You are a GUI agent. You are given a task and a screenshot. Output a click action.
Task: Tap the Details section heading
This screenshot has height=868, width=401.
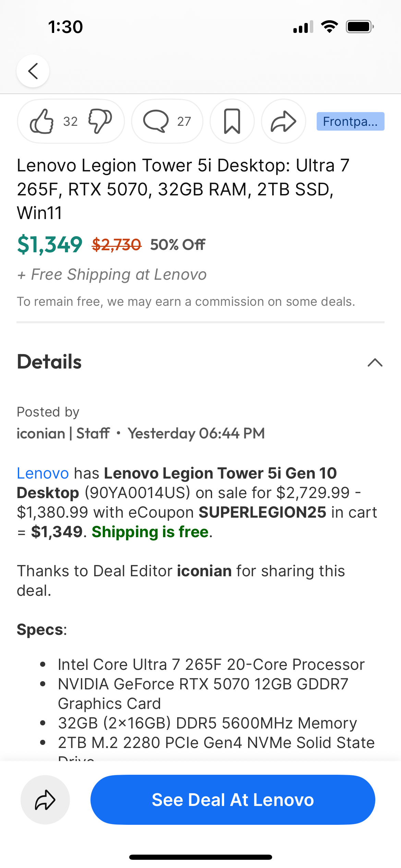(49, 362)
